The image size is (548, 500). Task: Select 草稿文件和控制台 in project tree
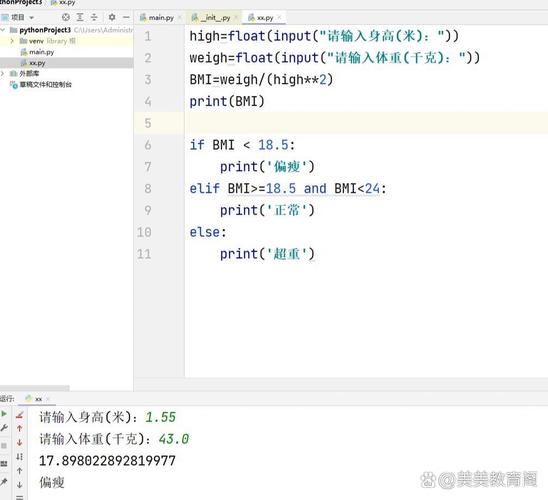click(41, 84)
